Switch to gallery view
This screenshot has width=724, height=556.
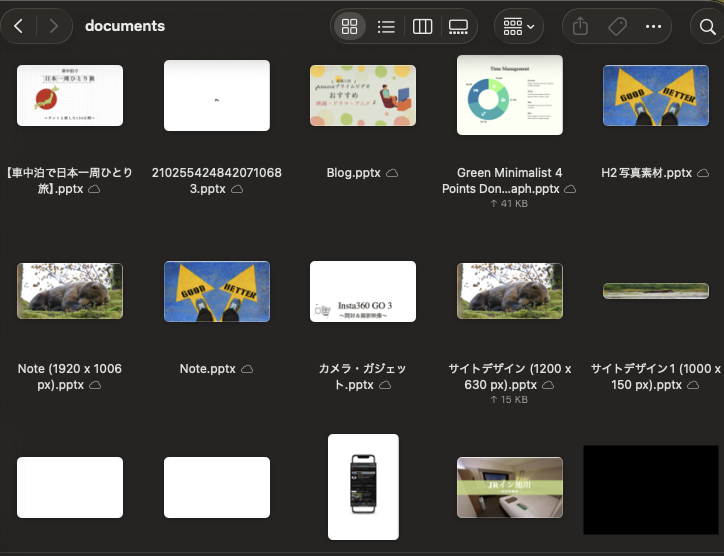click(458, 26)
